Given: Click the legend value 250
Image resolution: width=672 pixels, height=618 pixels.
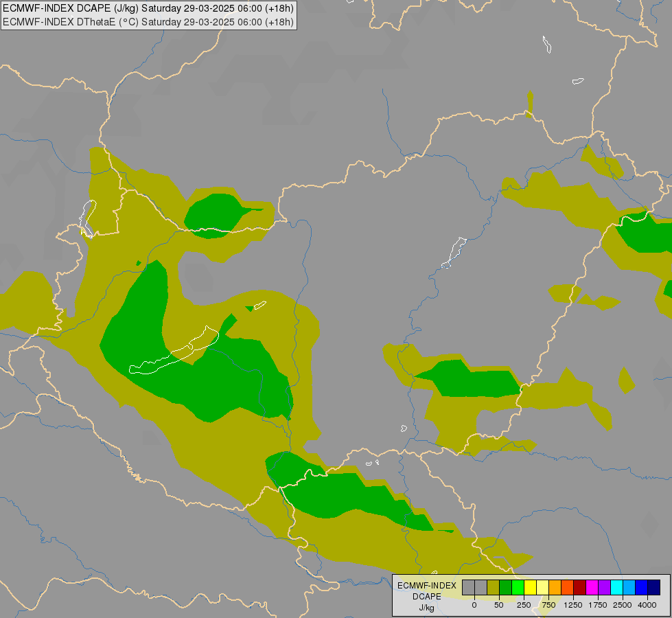Looking at the screenshot, I should coord(524,605).
